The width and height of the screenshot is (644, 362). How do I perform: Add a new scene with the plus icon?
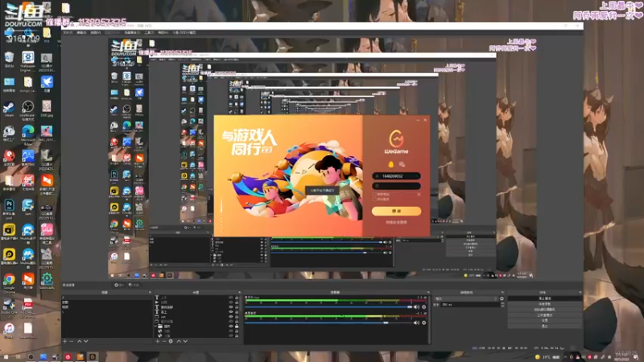[65, 341]
